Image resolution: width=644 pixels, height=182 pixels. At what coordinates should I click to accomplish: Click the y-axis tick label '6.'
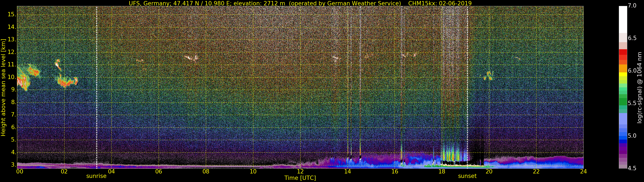click(x=14, y=127)
